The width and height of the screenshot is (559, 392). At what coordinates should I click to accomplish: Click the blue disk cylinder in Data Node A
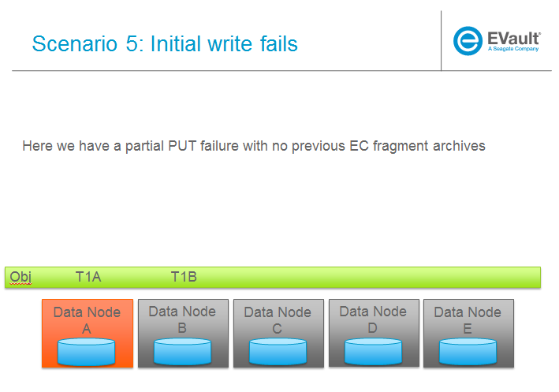click(87, 351)
